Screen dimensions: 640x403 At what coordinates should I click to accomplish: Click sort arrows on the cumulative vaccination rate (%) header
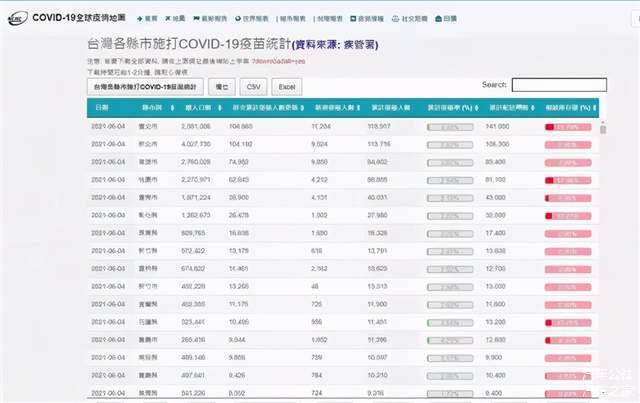[477, 108]
